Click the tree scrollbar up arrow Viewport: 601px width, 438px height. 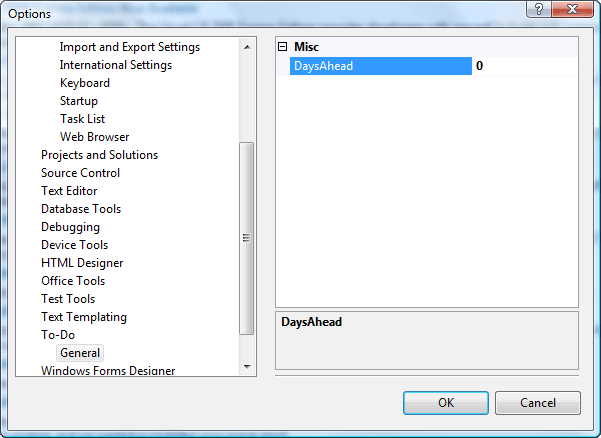(x=247, y=47)
